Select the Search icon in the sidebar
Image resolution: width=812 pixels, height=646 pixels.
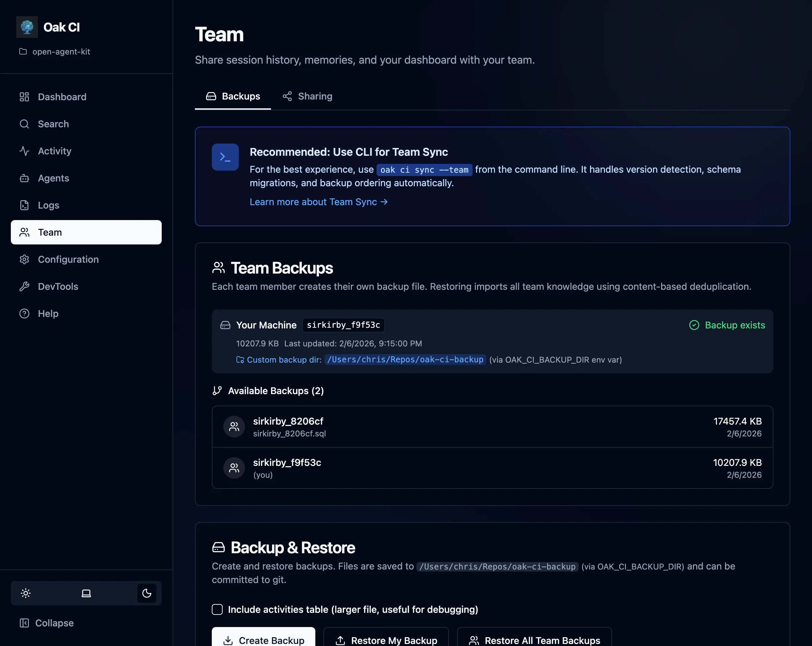pyautogui.click(x=53, y=124)
